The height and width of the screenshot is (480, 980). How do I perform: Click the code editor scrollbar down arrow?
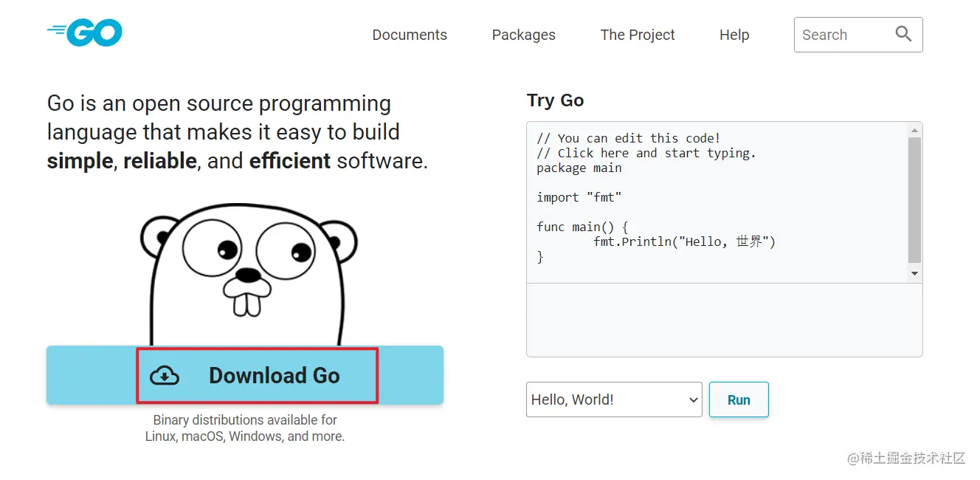[915, 273]
